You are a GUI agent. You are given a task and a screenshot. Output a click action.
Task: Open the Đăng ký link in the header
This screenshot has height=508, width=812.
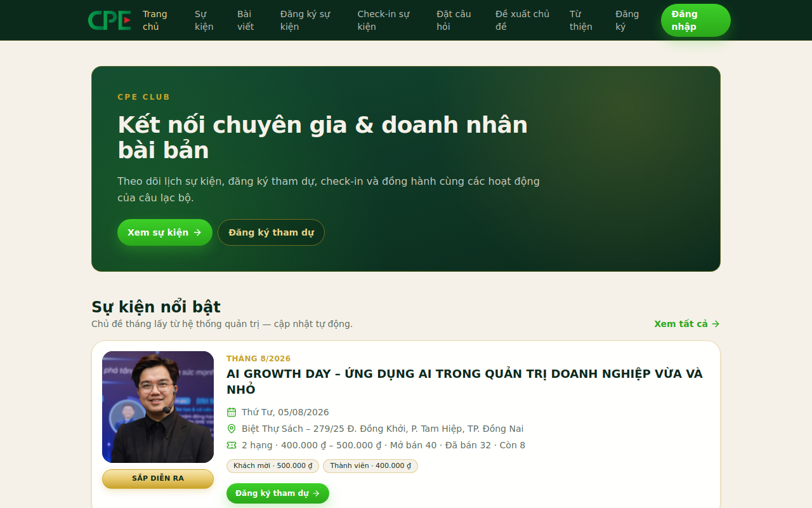(627, 20)
